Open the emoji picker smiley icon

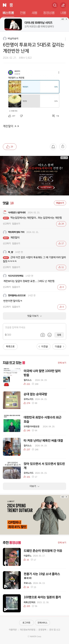[x=50, y=335]
